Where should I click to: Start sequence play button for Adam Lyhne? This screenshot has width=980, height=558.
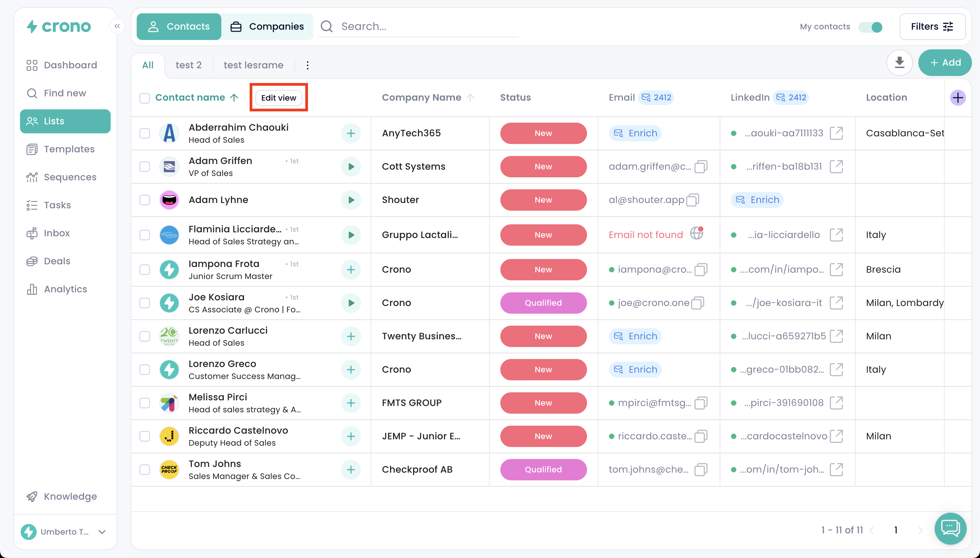click(x=351, y=200)
